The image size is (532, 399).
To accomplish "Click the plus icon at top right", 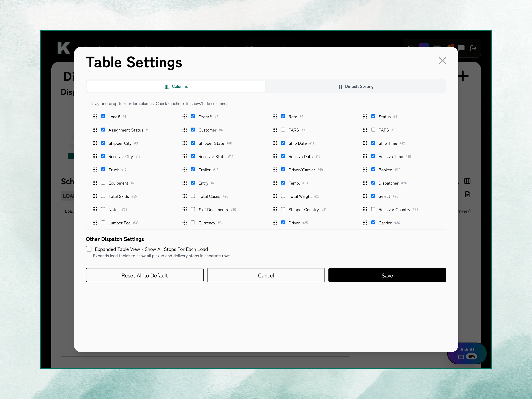I will tap(463, 76).
